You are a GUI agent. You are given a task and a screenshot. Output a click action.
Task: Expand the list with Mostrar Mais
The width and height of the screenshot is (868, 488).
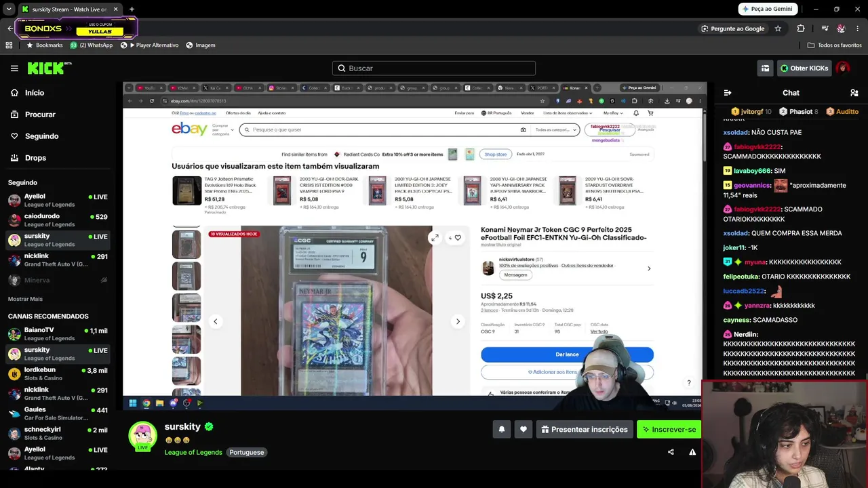click(25, 299)
